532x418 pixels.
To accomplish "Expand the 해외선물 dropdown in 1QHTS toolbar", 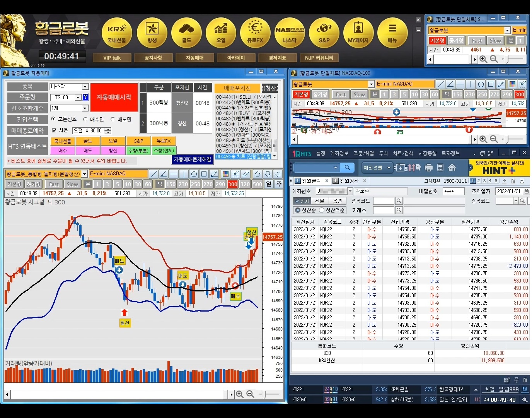I will [x=389, y=168].
